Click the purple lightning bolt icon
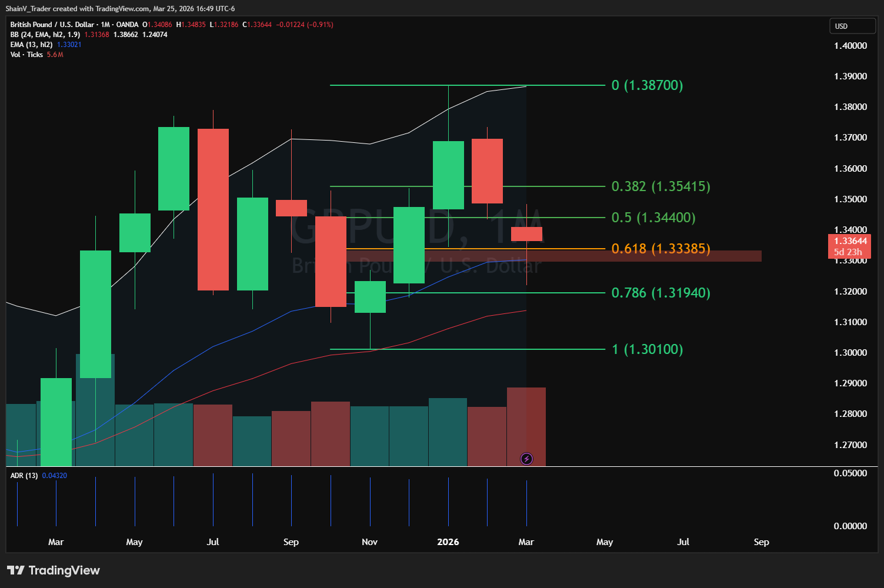Screen dimensions: 884x588 click(x=526, y=459)
